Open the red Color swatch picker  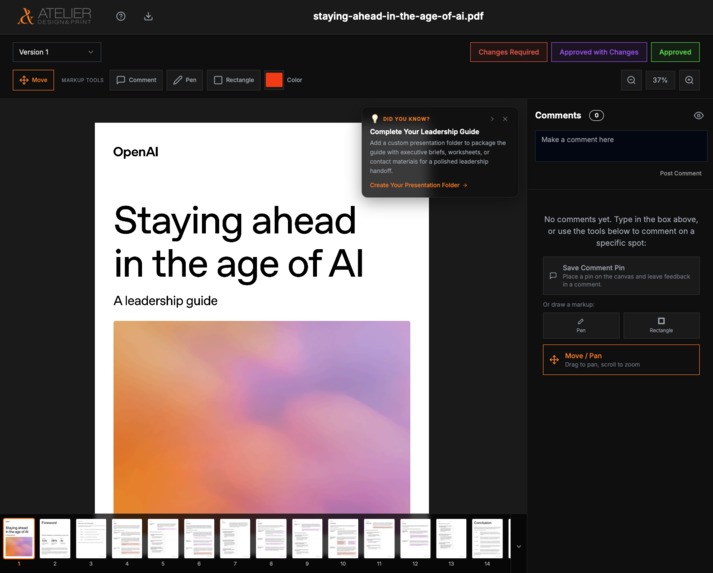(x=274, y=80)
